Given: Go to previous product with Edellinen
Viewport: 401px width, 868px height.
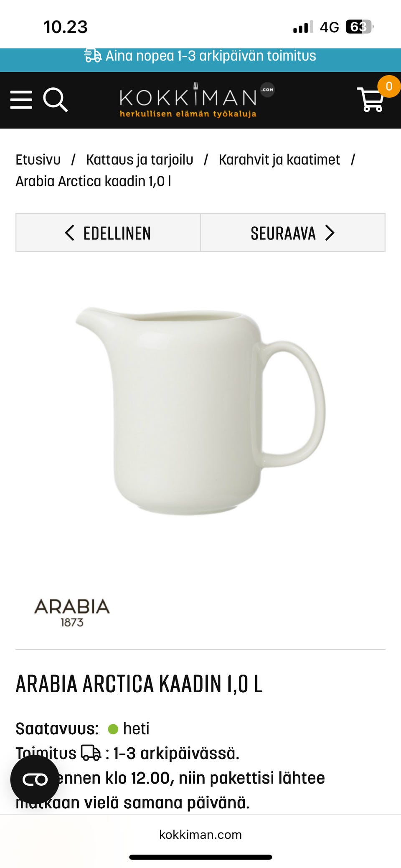Looking at the screenshot, I should [x=108, y=233].
